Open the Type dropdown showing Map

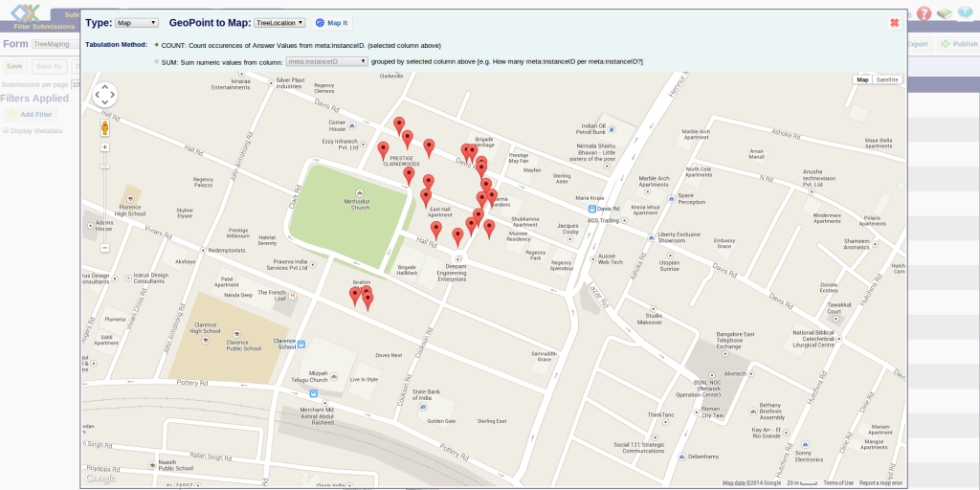point(137,23)
